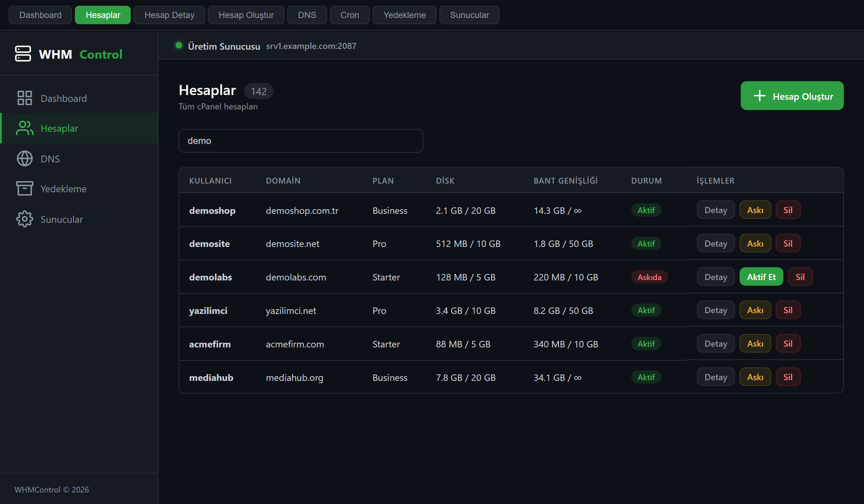
Task: Open the Dashboard top tab
Action: pyautogui.click(x=40, y=15)
